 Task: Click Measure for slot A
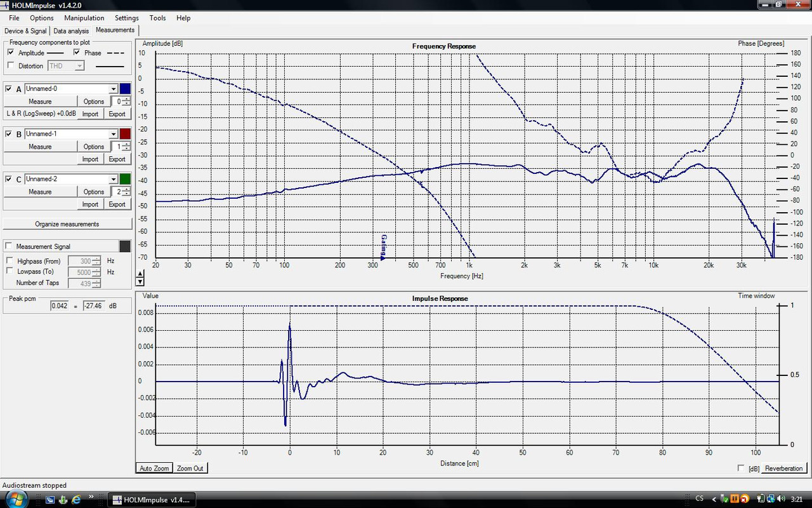pyautogui.click(x=40, y=102)
